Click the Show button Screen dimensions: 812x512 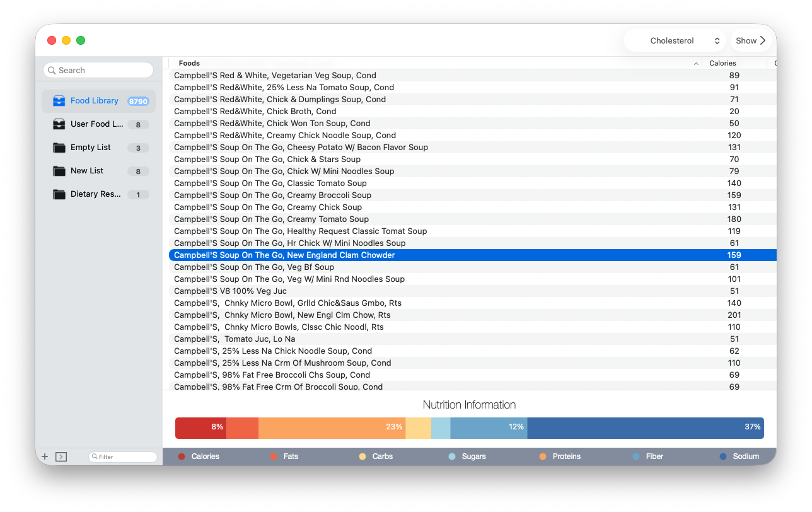click(x=750, y=40)
